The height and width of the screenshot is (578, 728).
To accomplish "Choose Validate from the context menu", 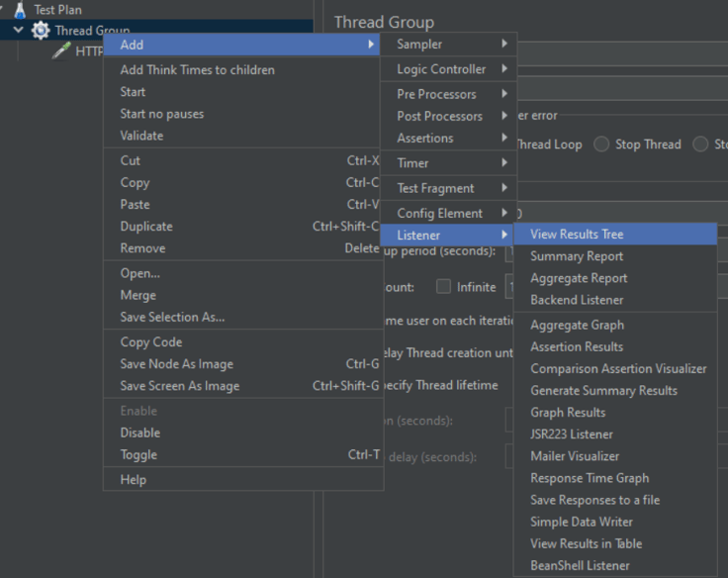I will (x=141, y=136).
